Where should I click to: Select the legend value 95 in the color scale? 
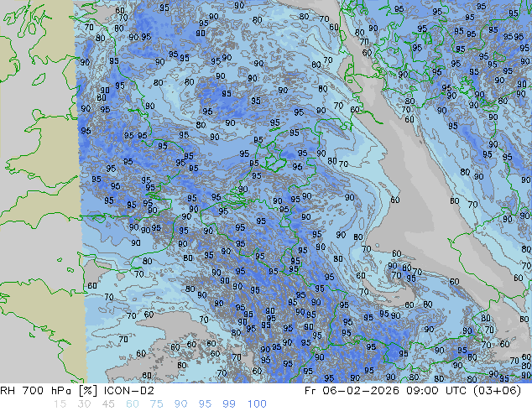pyautogui.click(x=205, y=404)
